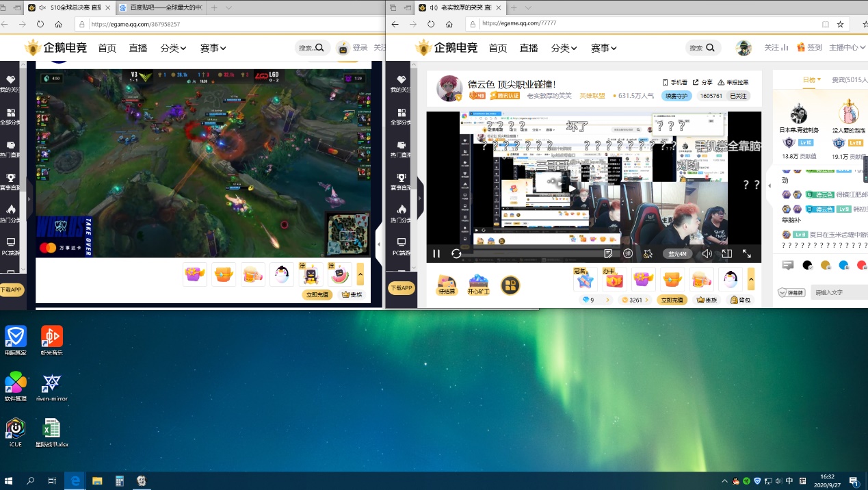This screenshot has height=490, width=868.
Task: Enter fullscreen mode on the player
Action: pyautogui.click(x=748, y=253)
